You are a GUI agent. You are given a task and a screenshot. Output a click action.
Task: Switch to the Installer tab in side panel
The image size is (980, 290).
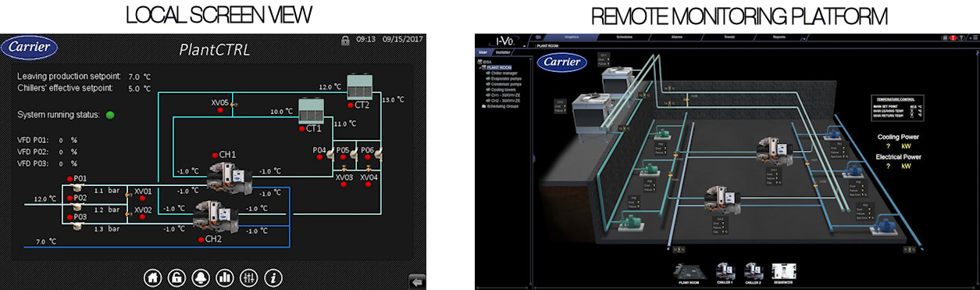click(504, 52)
